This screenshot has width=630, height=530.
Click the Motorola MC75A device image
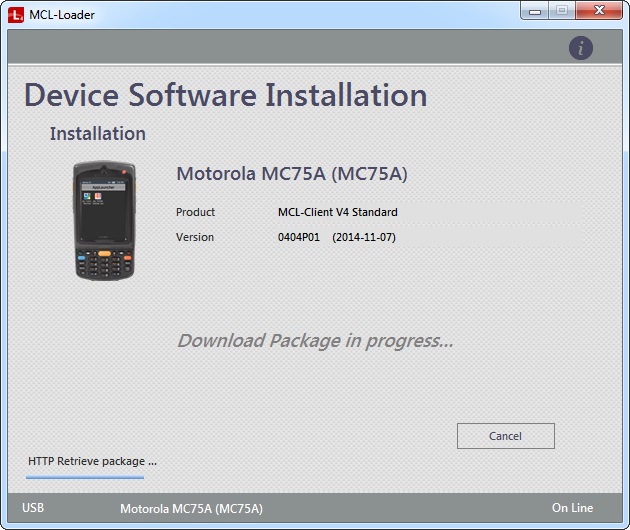[104, 221]
